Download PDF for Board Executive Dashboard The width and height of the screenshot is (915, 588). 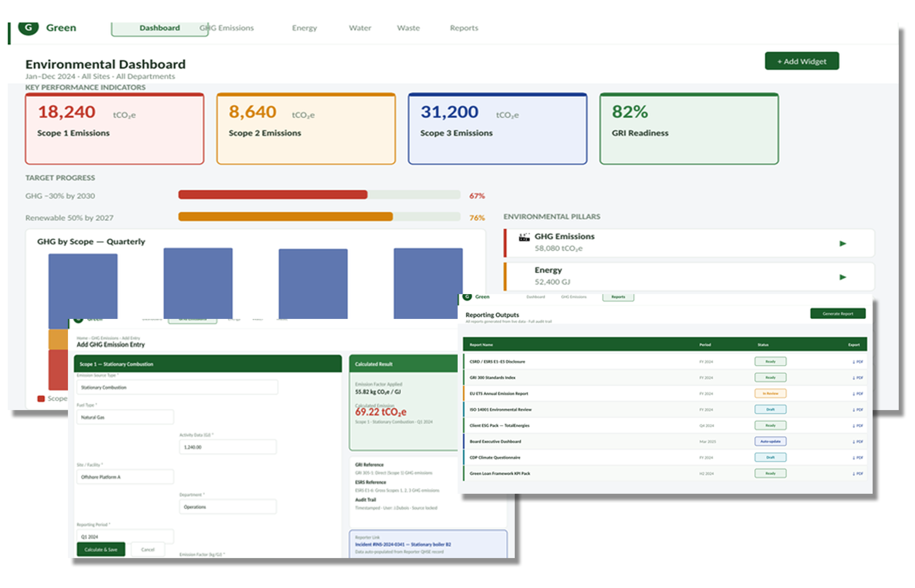[x=857, y=442]
